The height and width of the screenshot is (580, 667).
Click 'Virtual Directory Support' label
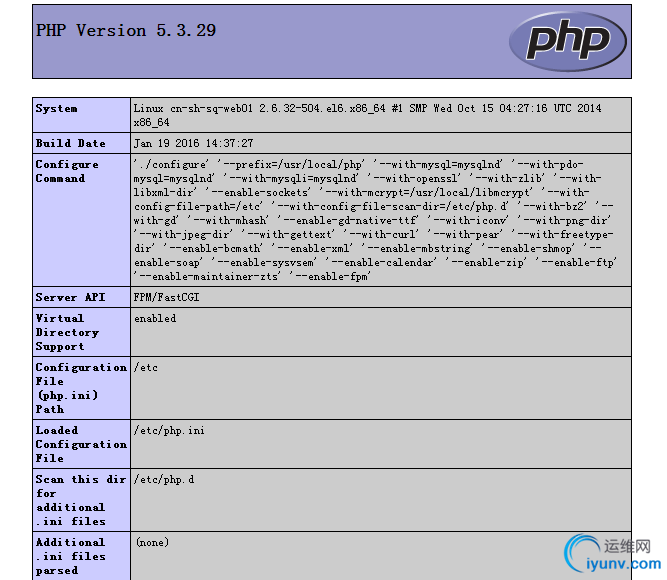(x=67, y=332)
